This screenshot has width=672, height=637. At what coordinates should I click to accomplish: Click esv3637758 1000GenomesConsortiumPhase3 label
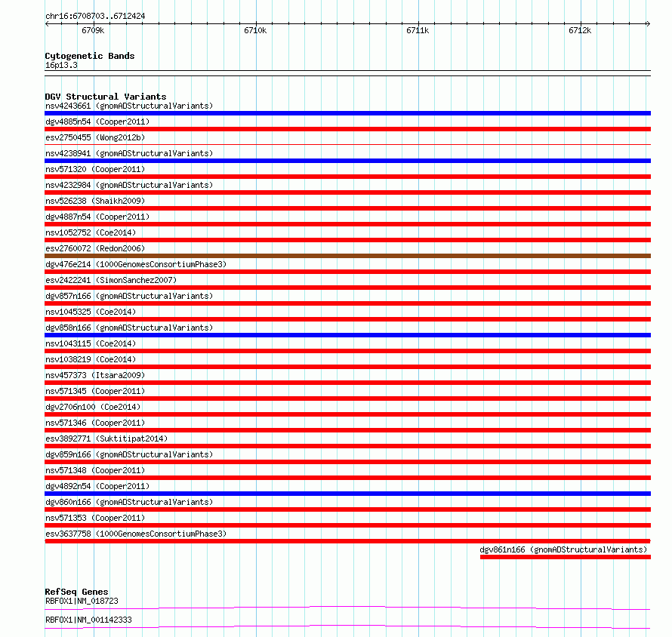136,534
